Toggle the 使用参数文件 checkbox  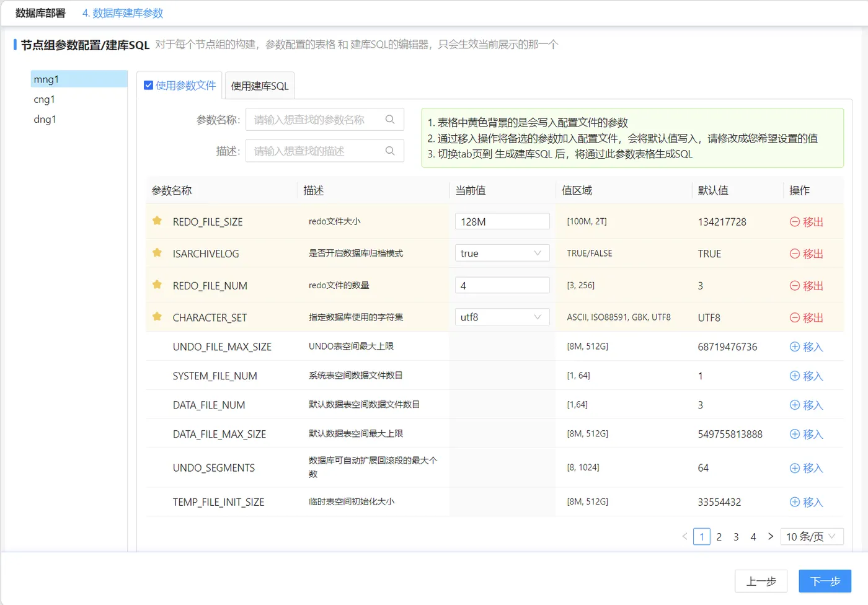[148, 86]
